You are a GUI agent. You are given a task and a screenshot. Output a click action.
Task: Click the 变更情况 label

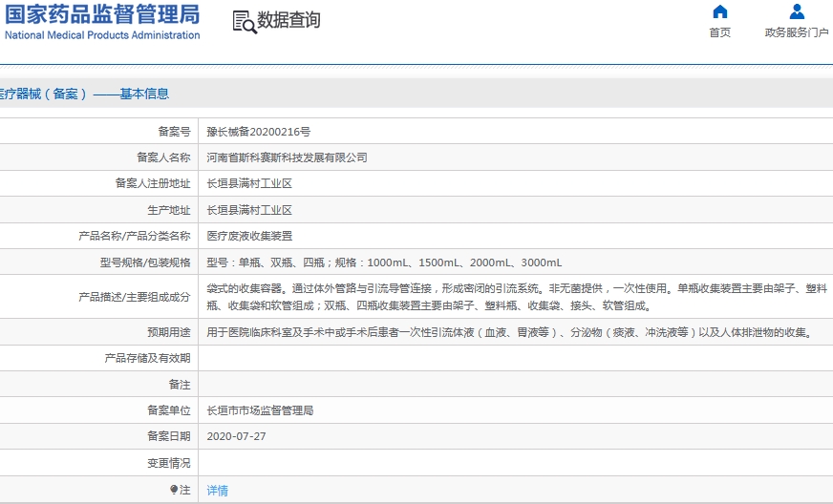[x=169, y=463]
